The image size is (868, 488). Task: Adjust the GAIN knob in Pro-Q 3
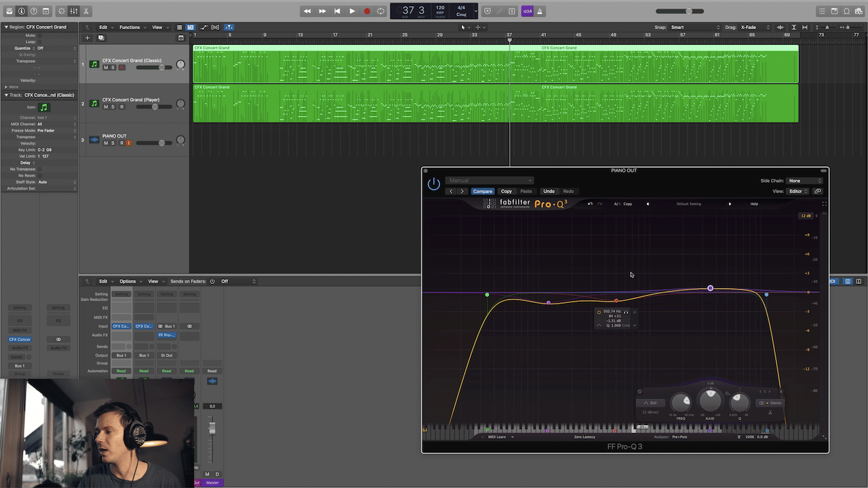[710, 401]
